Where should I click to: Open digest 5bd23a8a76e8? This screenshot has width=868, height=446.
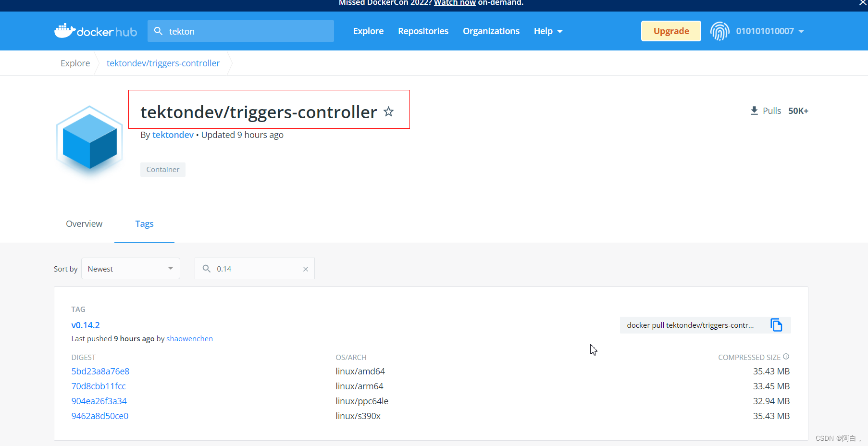[100, 372]
